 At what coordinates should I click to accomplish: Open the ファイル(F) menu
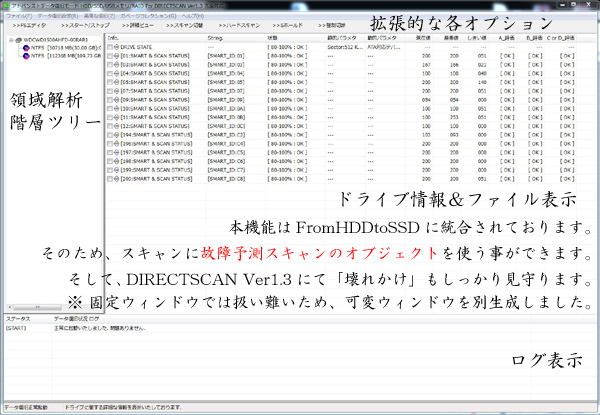click(19, 16)
